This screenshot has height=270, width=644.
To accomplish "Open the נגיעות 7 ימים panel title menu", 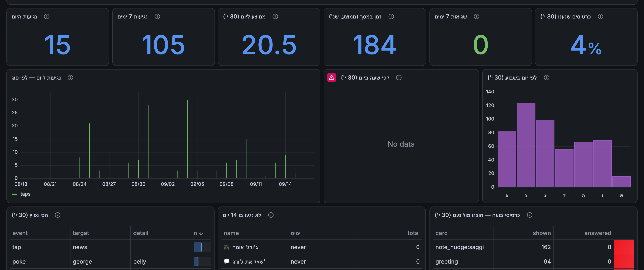I will click(x=132, y=16).
